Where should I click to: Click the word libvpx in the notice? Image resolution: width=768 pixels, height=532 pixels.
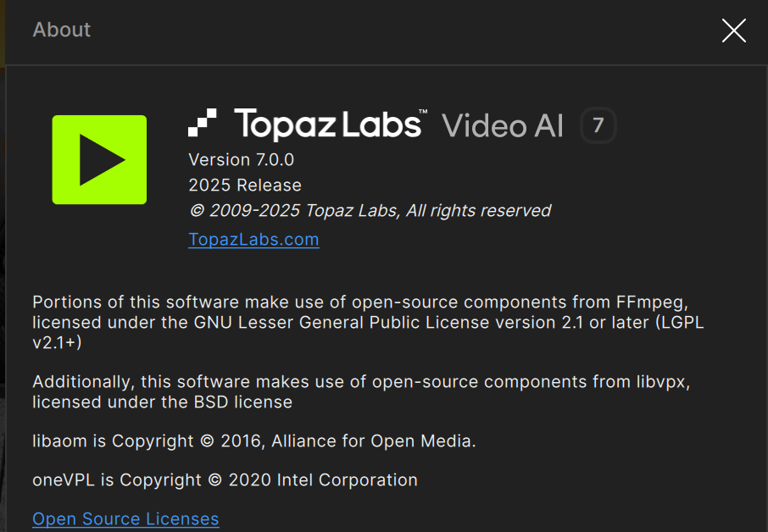(x=663, y=382)
